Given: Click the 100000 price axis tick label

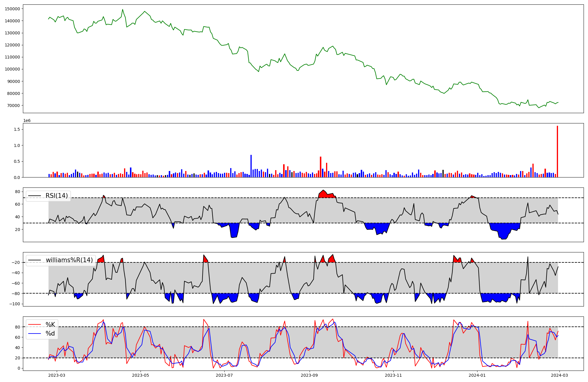Looking at the screenshot, I should click(12, 69).
